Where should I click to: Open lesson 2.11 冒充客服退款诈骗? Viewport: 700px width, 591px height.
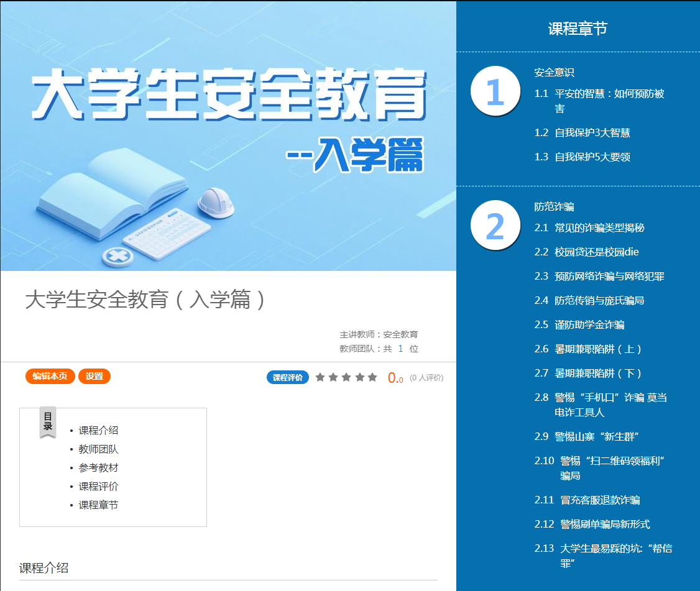pos(599,500)
